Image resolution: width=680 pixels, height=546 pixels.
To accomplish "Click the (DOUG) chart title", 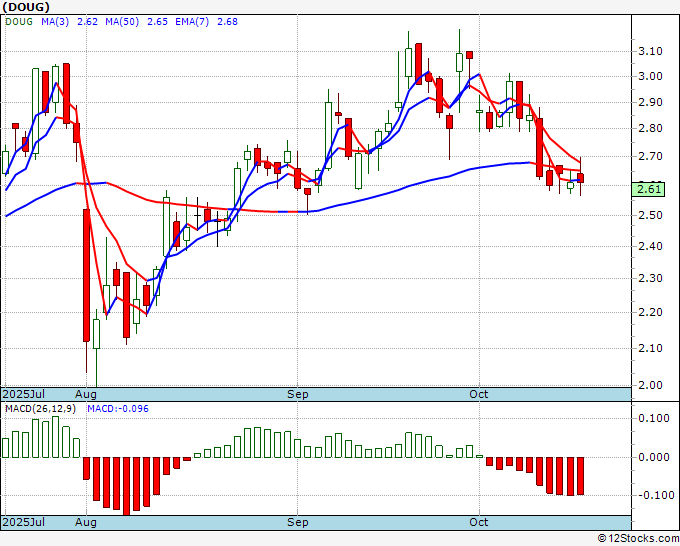I will (26, 7).
